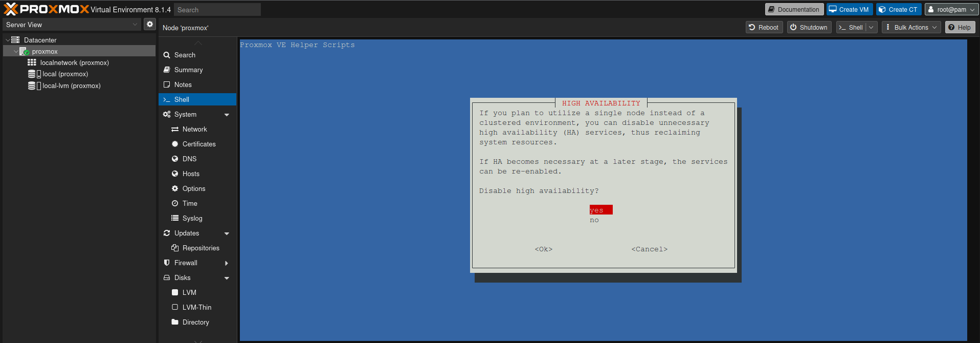Click the Options gear icon
Viewport: 980px width, 343px height.
[x=175, y=188]
